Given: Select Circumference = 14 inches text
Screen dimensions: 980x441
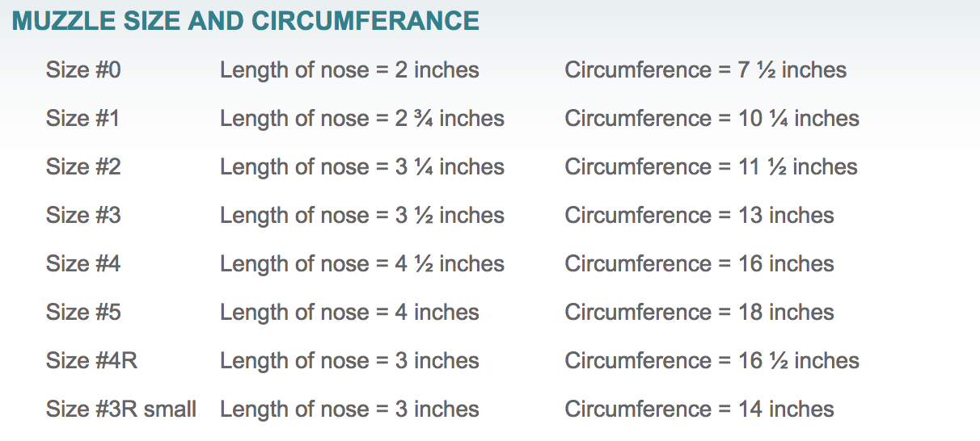Looking at the screenshot, I should pyautogui.click(x=699, y=409).
